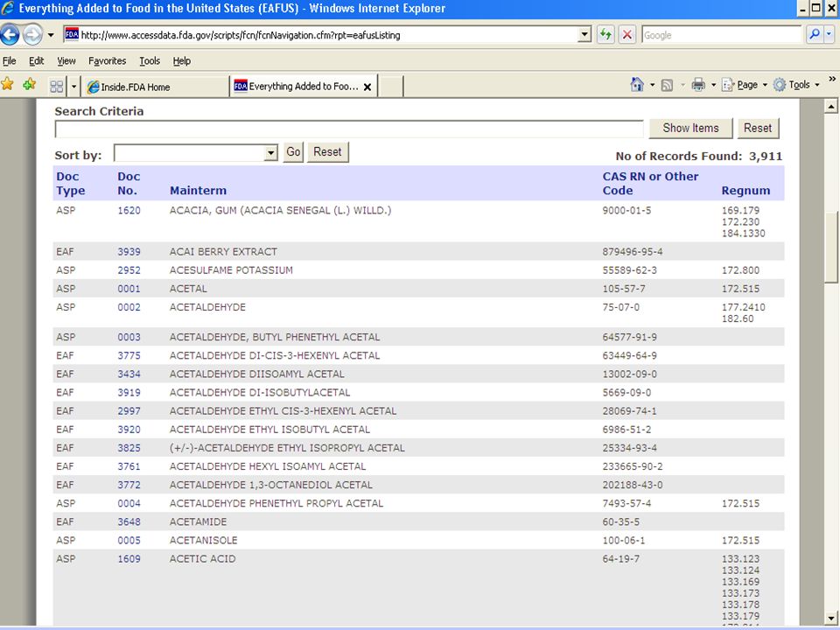Click the vertical scrollbar down arrow

click(x=831, y=619)
